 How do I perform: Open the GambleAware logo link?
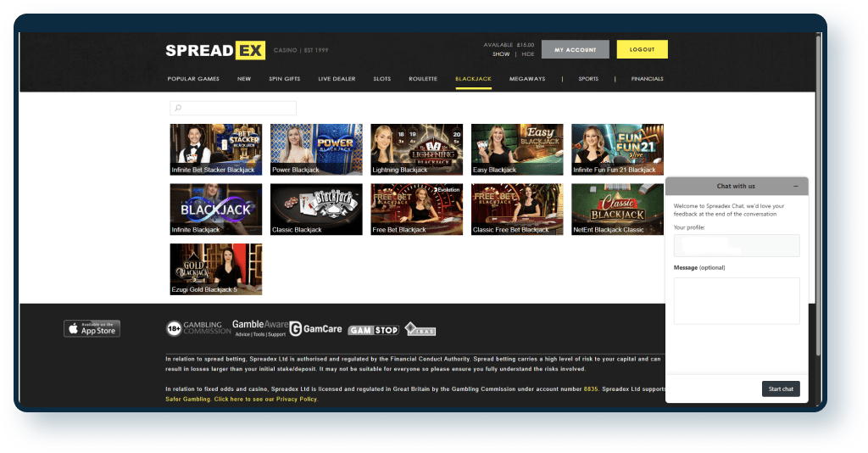260,327
